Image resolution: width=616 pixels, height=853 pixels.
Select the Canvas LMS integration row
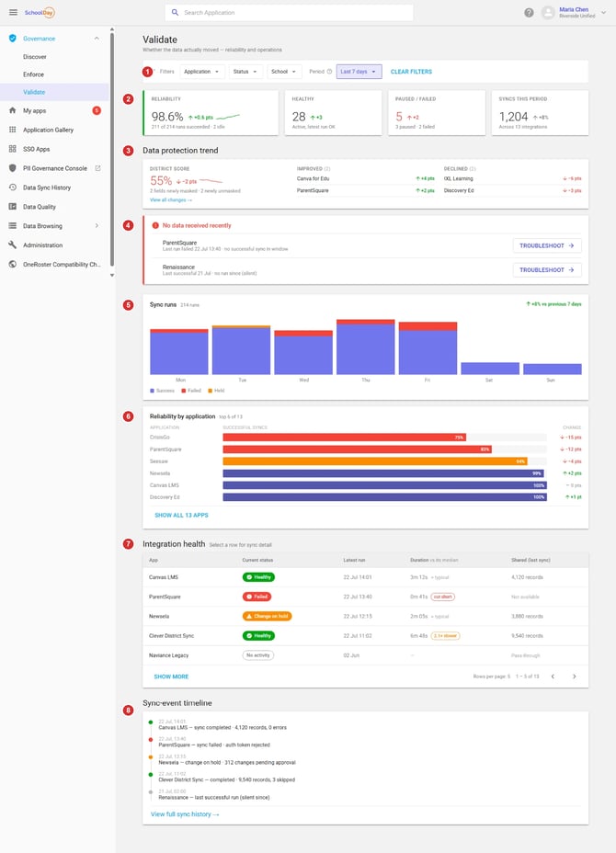click(365, 576)
